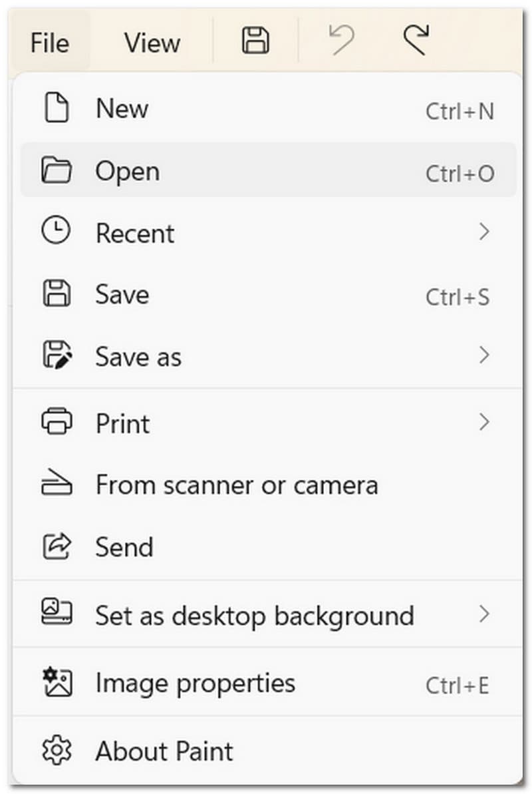Click the save floppy disk toolbar icon
The image size is (532, 794).
pyautogui.click(x=255, y=41)
